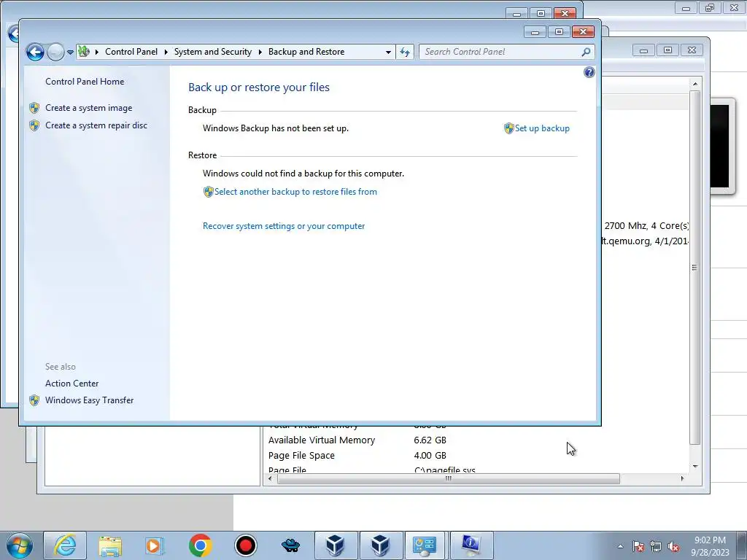Open Windows Media Player from taskbar
747x560 pixels.
point(155,545)
